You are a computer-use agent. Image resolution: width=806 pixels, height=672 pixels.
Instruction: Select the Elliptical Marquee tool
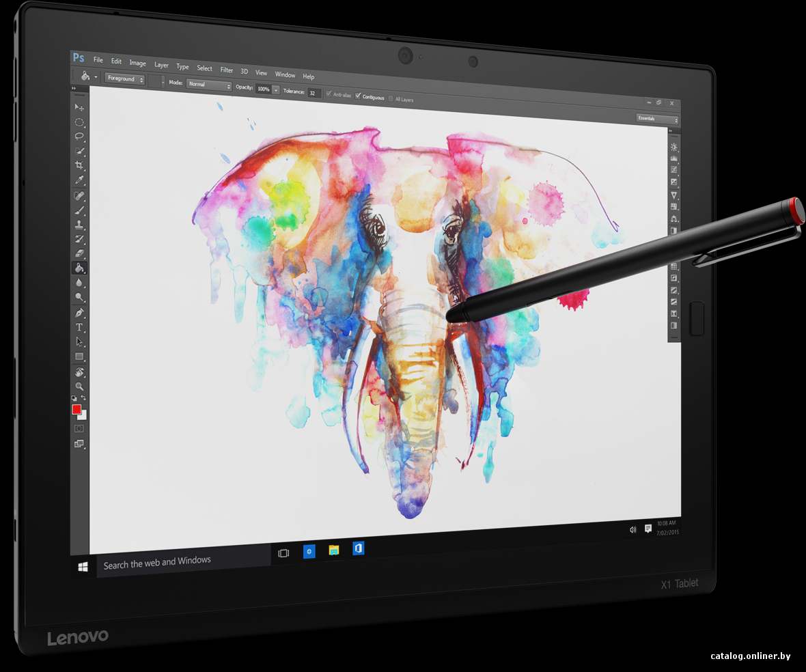(x=79, y=122)
